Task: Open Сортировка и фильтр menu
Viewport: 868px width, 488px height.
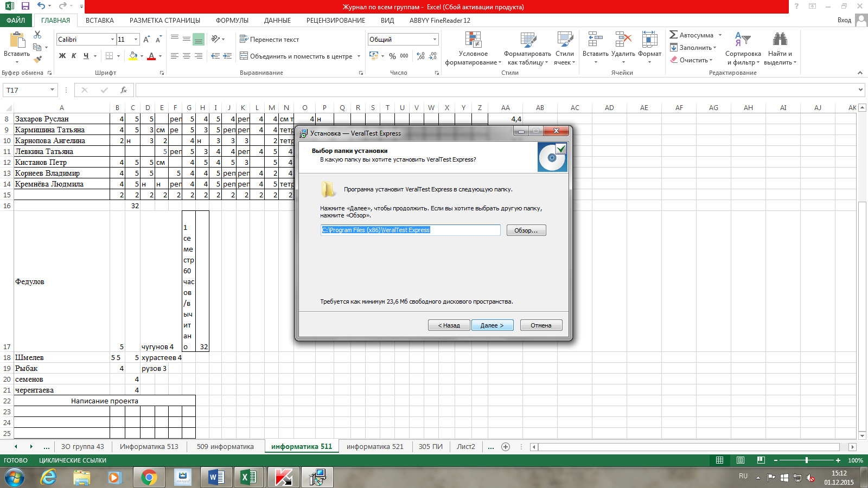Action: [743, 49]
